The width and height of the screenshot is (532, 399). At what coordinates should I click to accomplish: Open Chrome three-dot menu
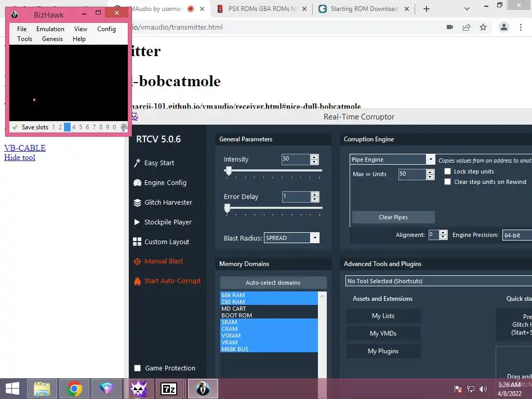click(521, 27)
